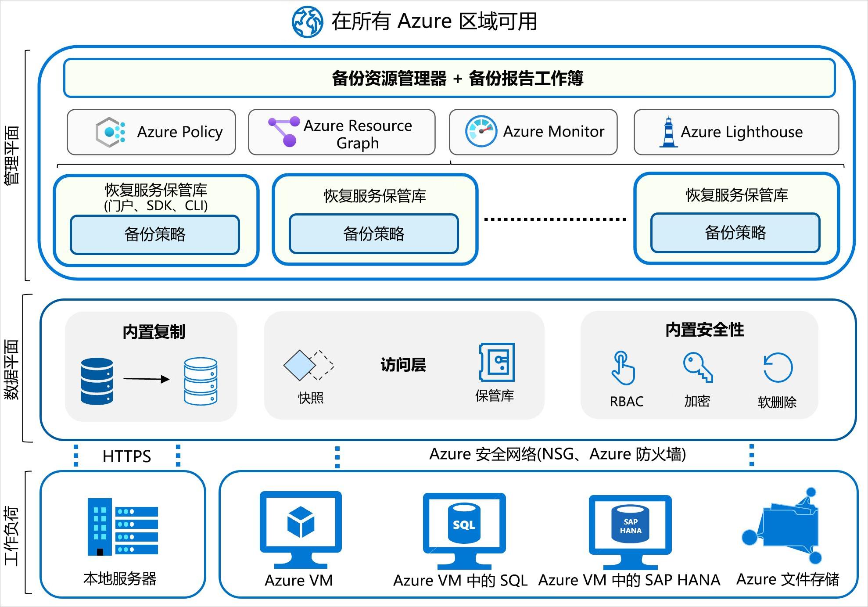The width and height of the screenshot is (868, 607).
Task: Click the 加密 label
Action: pyautogui.click(x=697, y=401)
